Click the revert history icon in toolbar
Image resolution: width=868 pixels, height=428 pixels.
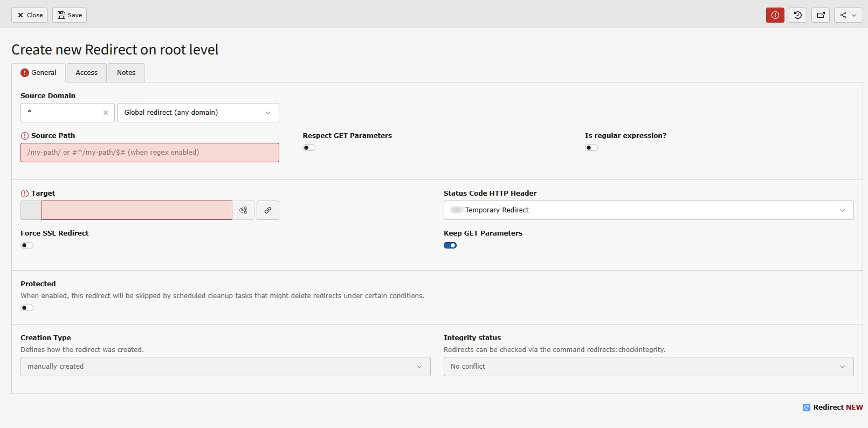point(797,15)
